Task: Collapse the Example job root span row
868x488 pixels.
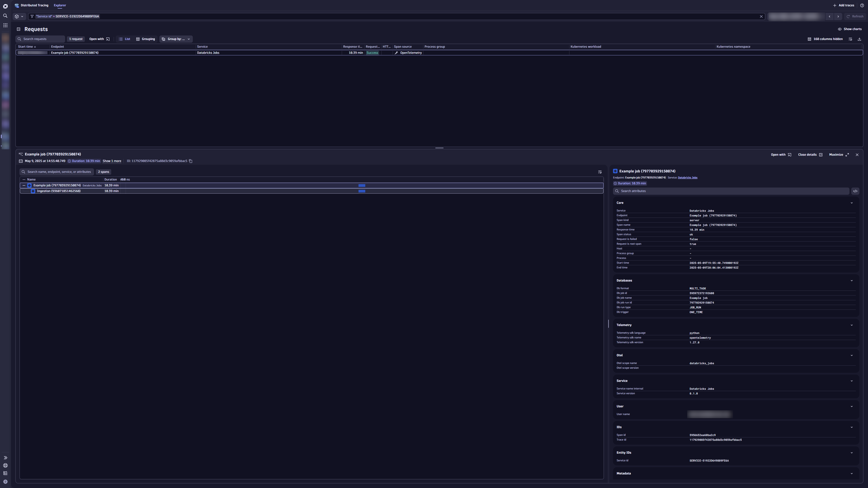Action: coord(24,185)
